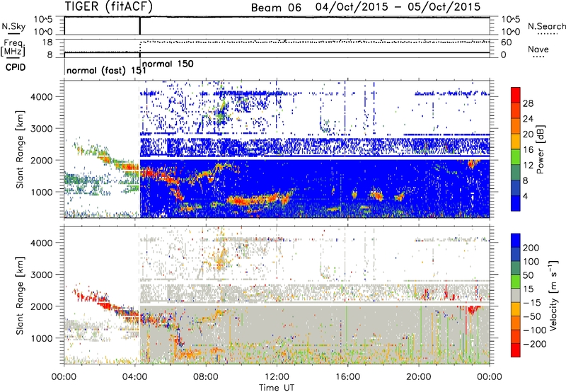Select the N.Sky legend label
The height and width of the screenshot is (392, 566).
(x=13, y=26)
